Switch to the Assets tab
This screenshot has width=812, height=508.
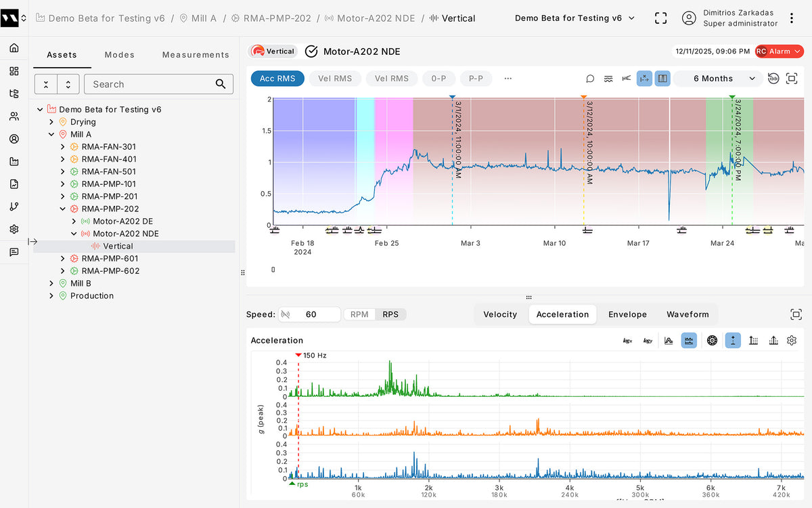62,55
